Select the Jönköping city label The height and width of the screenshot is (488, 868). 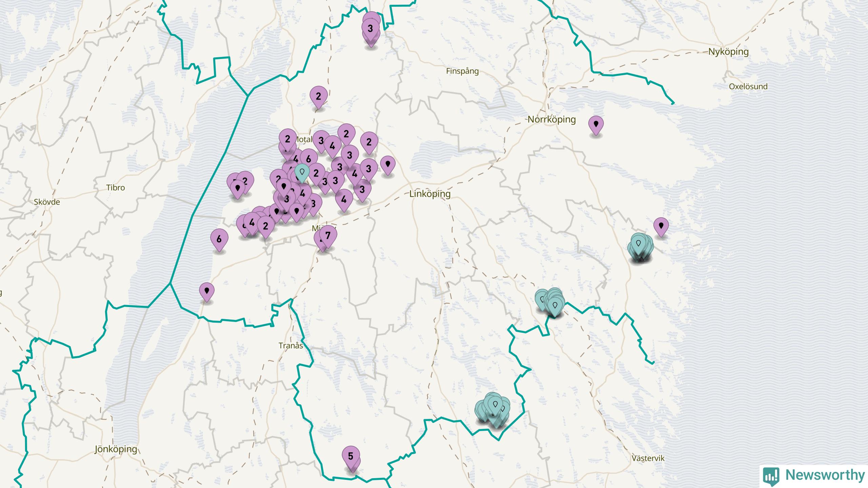[116, 449]
